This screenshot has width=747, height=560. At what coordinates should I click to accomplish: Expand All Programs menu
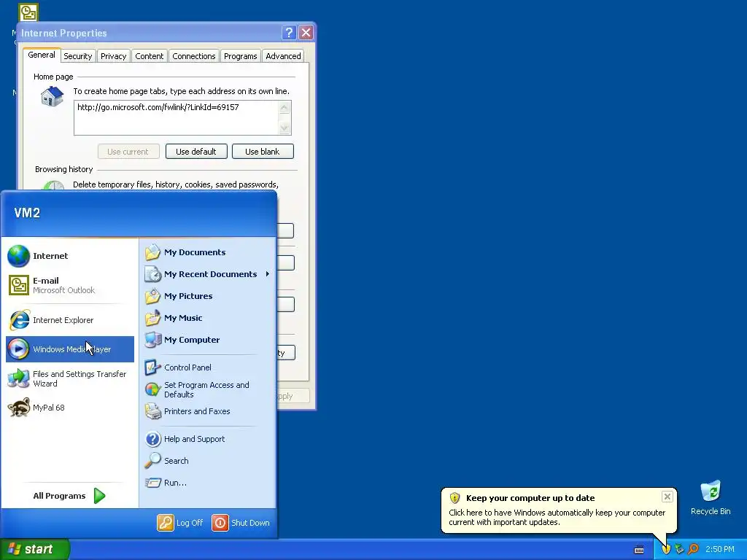pyautogui.click(x=69, y=496)
